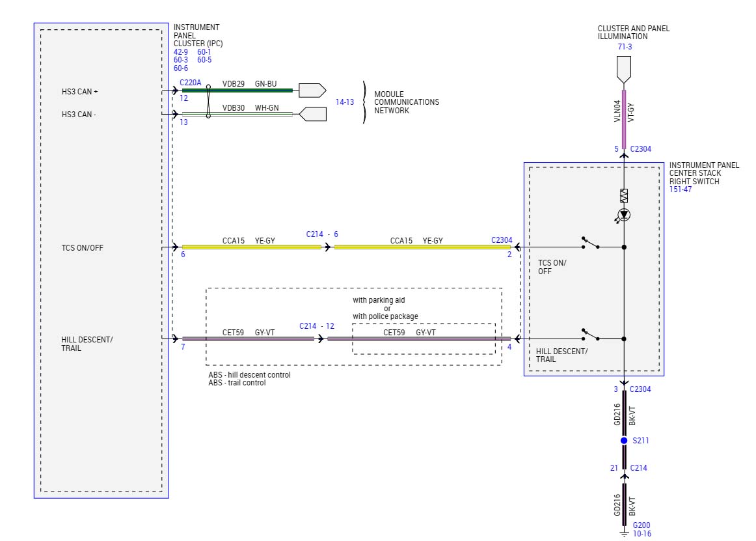Click the TCS ON/OFF switch contact symbol

590,244
